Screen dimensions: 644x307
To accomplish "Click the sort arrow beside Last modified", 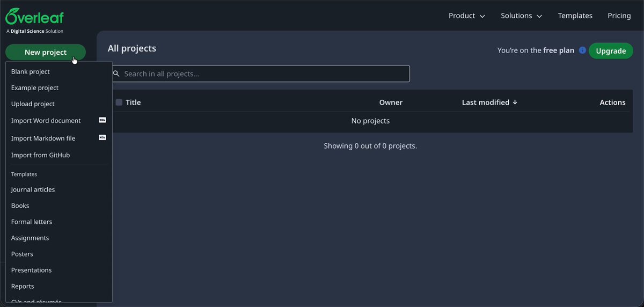I will click(515, 102).
